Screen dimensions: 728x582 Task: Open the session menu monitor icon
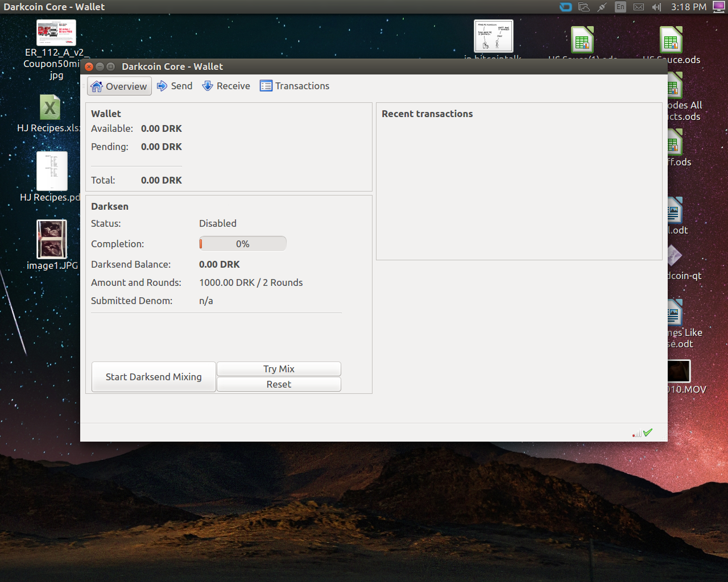click(x=719, y=7)
